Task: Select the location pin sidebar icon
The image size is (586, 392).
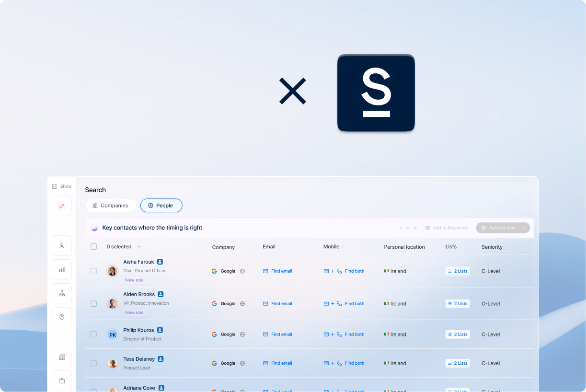Action: tap(62, 317)
